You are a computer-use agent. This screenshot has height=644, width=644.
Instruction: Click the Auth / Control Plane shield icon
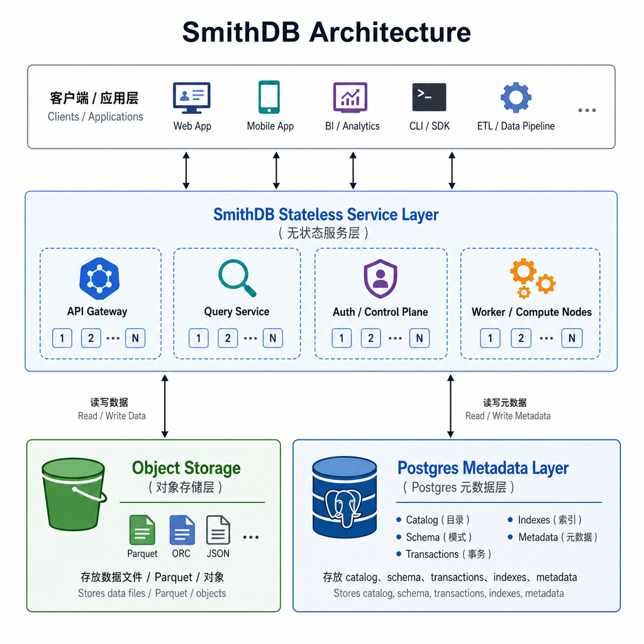click(380, 279)
